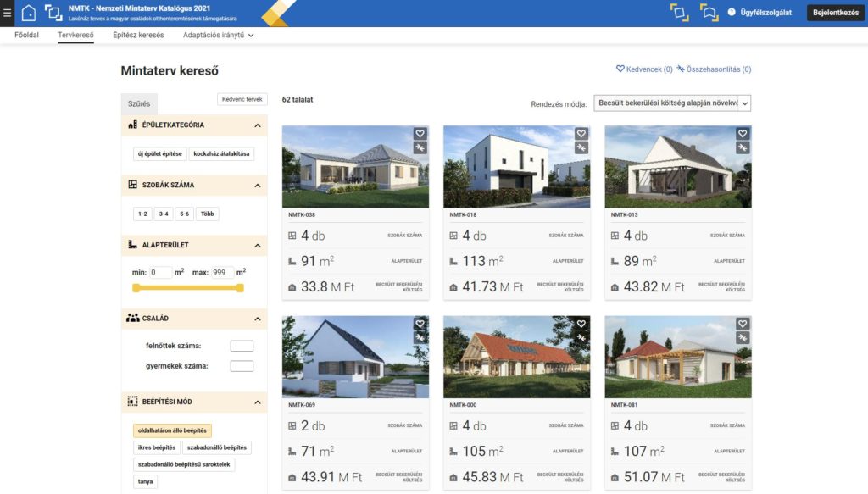Open the hamburger menu icon
Screen dimensions: 868x494
[8, 13]
